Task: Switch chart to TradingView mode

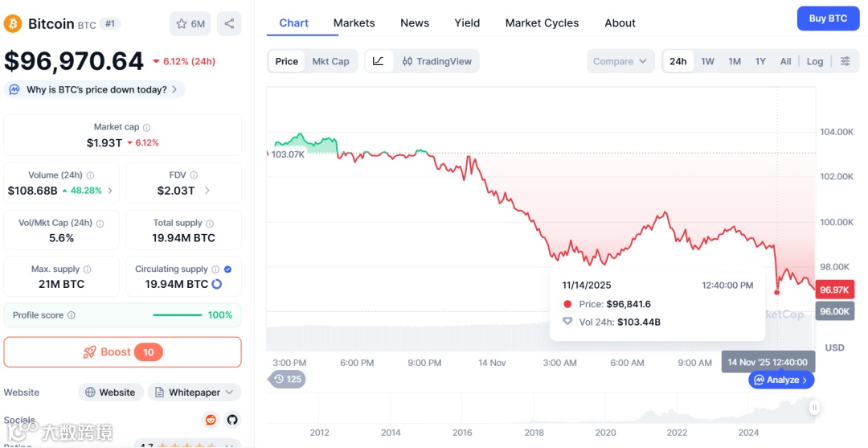Action: pyautogui.click(x=437, y=61)
